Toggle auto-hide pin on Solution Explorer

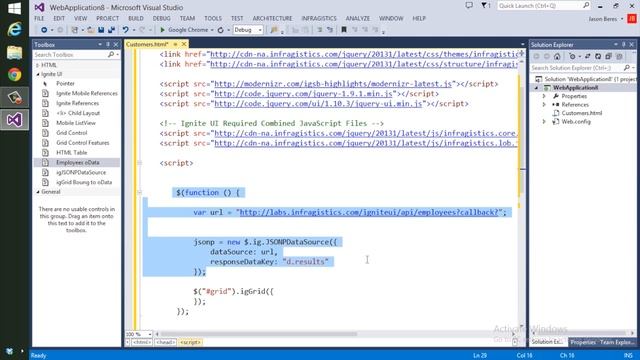point(624,44)
